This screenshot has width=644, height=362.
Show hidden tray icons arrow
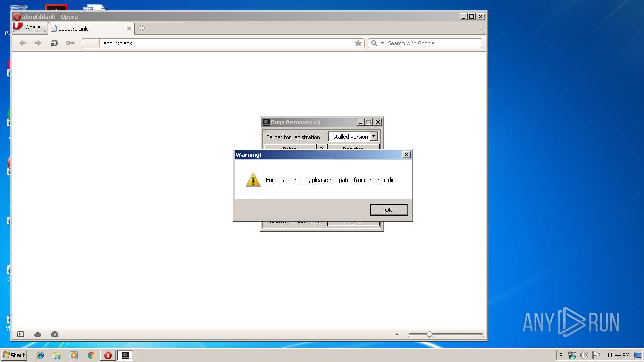[561, 355]
